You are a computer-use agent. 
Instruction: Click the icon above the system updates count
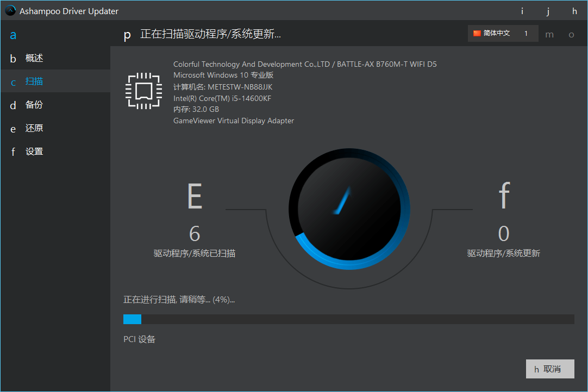(503, 195)
